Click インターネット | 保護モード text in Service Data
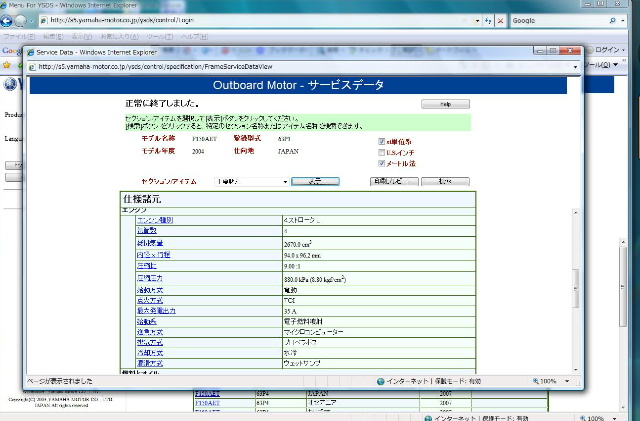640x421 pixels. 433,381
